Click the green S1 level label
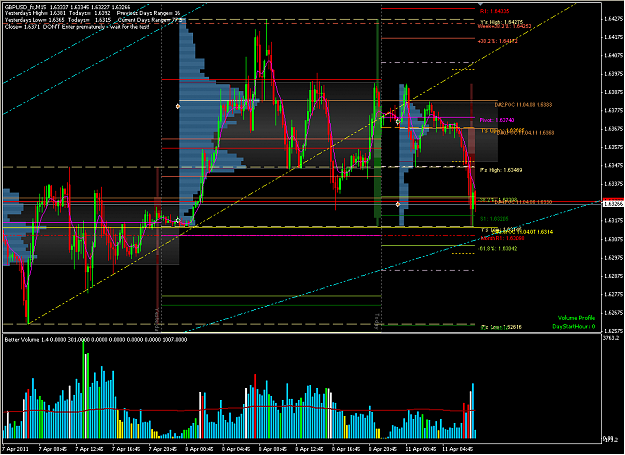 [494, 219]
